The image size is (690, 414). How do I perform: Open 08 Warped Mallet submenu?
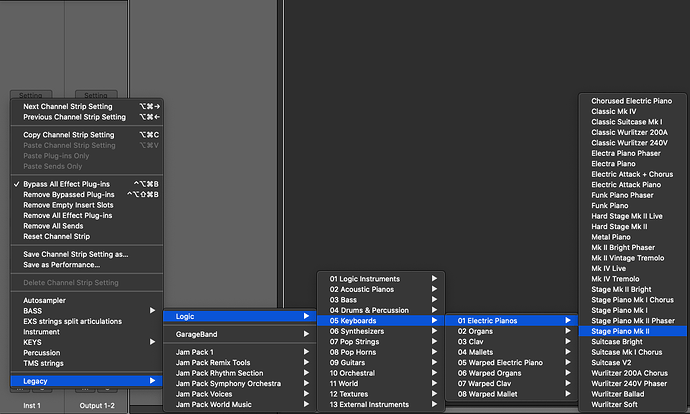tap(511, 394)
